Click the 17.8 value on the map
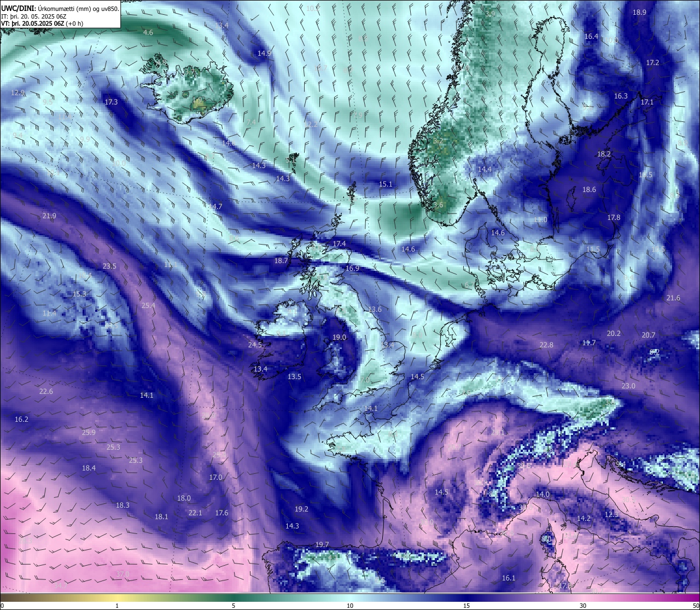 (614, 217)
